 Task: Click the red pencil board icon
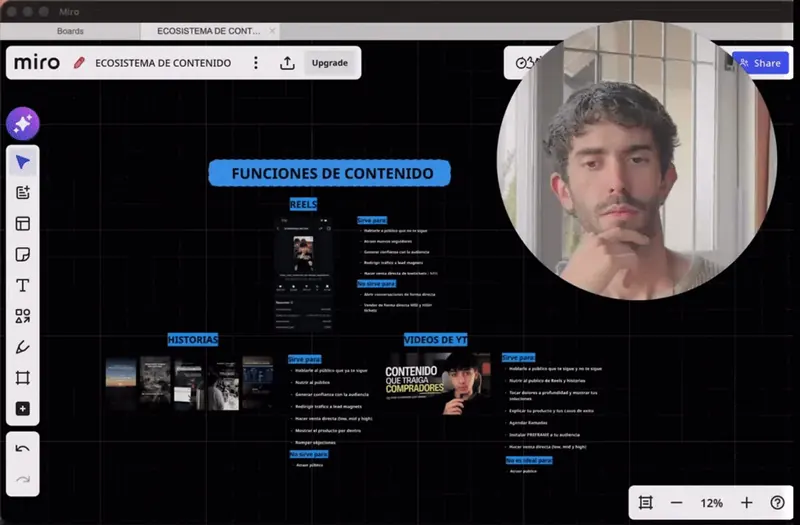point(79,63)
